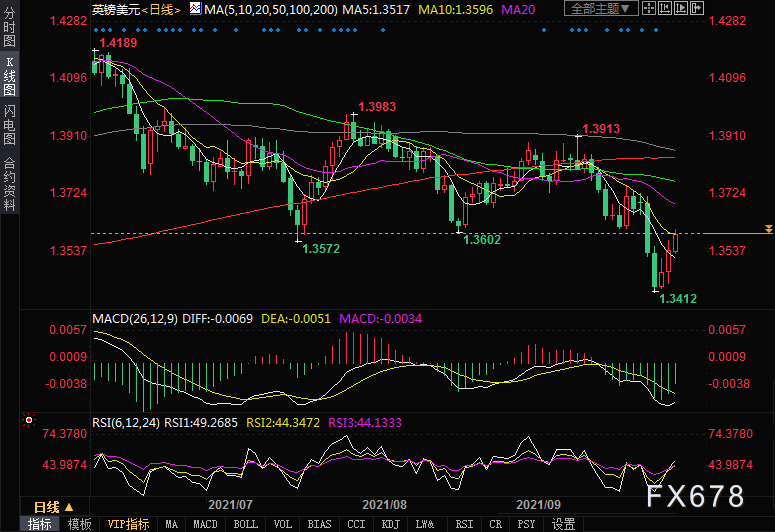This screenshot has height=532, width=775.
Task: Switch to 分时图 view
Action: tap(9, 27)
